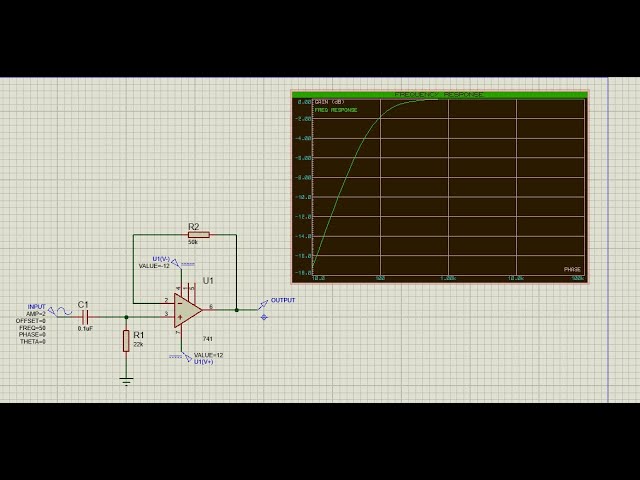Screen dimensions: 640x480
Task: Select the OUTPUT voltage probe arrow
Action: 263,304
